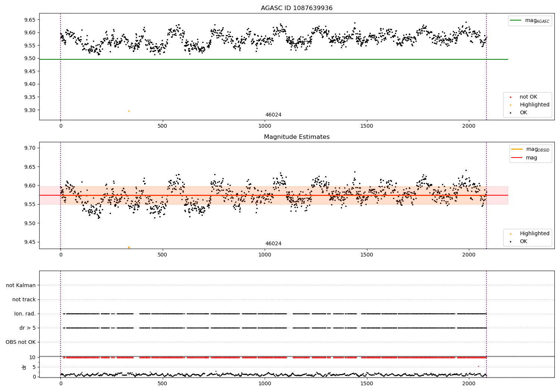Viewport: 560px width, 392px height.
Task: Click the "500" x-axis tick under Magnitude Estimates plot
Action: click(162, 255)
